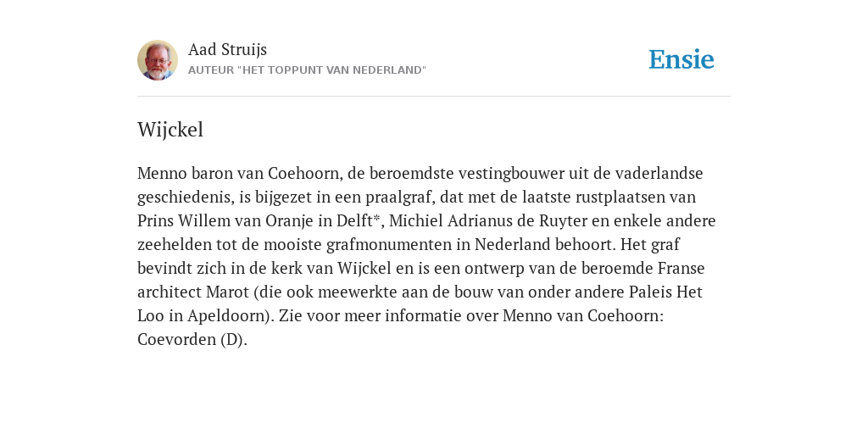
Task: Click the 'Delft*' reference with asterisk
Action: pyautogui.click(x=359, y=221)
